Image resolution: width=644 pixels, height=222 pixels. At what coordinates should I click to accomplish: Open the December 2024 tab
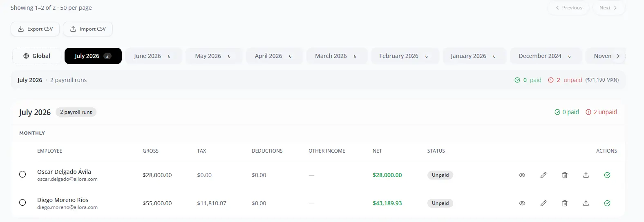546,56
